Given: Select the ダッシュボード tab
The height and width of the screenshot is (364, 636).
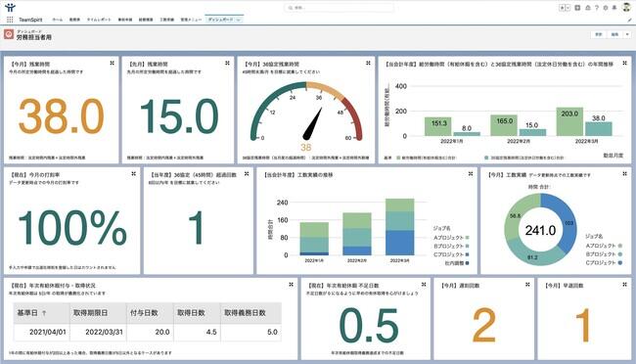Looking at the screenshot, I should click(x=221, y=20).
